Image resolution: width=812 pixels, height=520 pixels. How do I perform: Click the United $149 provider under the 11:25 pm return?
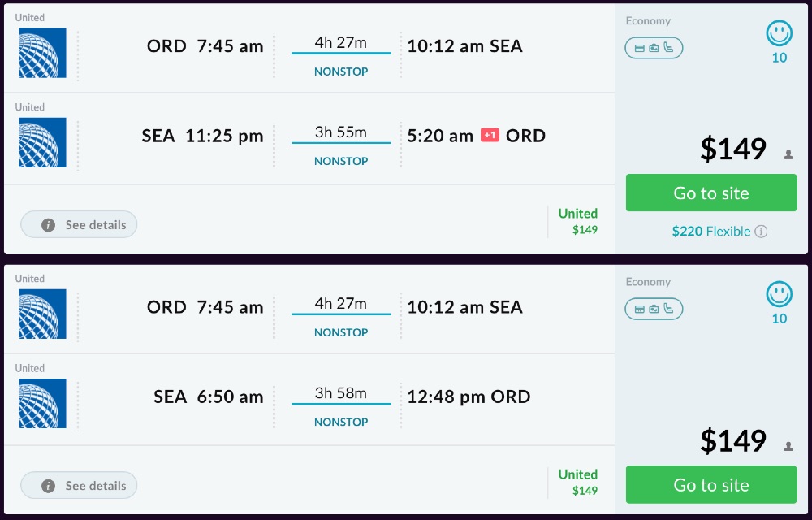point(577,221)
